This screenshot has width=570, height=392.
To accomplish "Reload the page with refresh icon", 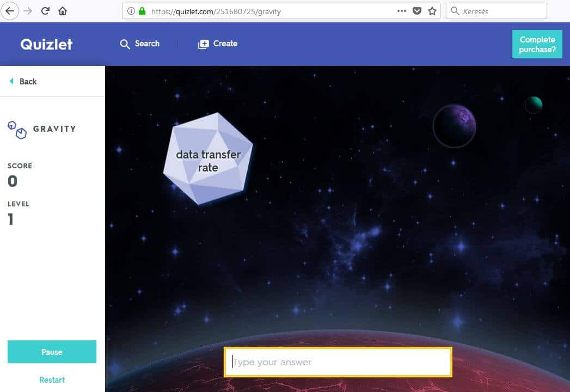I will 45,11.
